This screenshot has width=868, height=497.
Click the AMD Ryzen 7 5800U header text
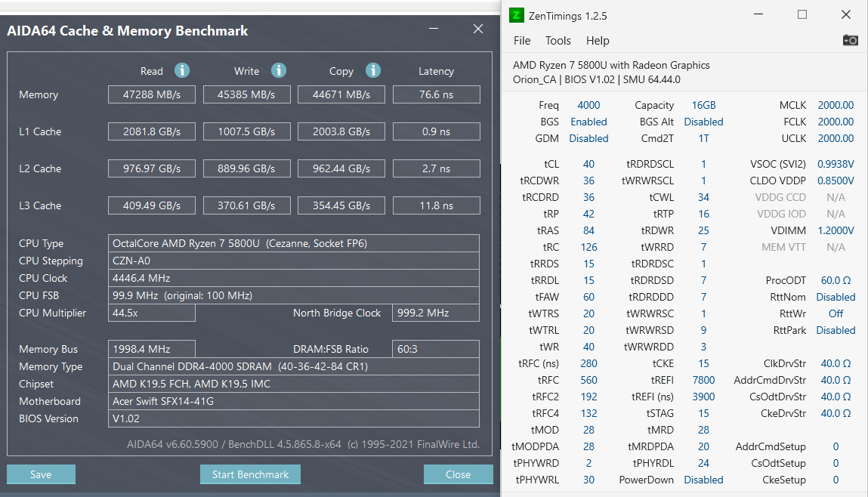pos(611,65)
